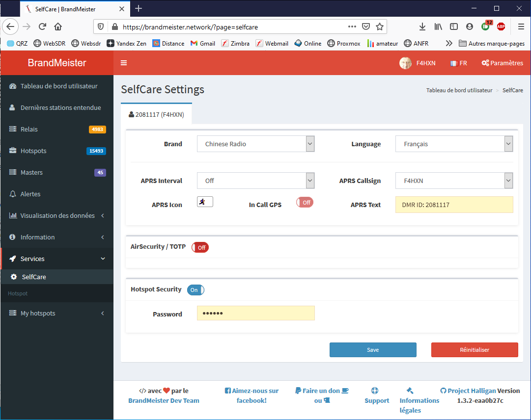Open FR language selector in header
Image resolution: width=531 pixels, height=420 pixels.
[458, 63]
